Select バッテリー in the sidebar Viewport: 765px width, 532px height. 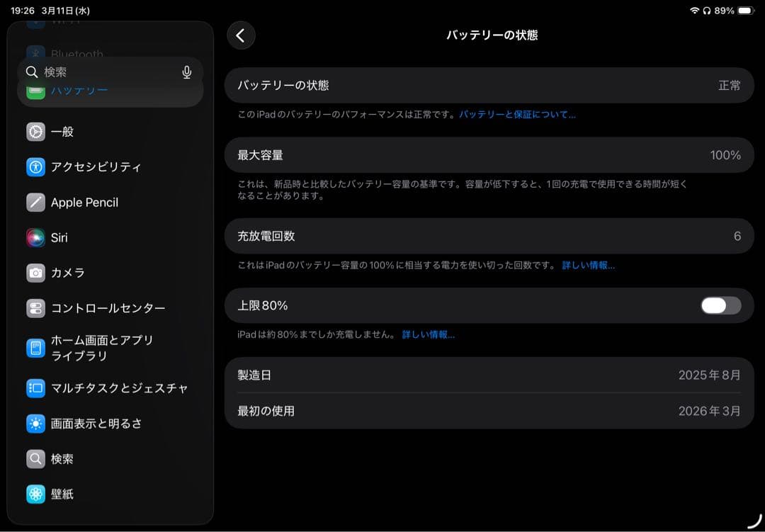[78, 90]
